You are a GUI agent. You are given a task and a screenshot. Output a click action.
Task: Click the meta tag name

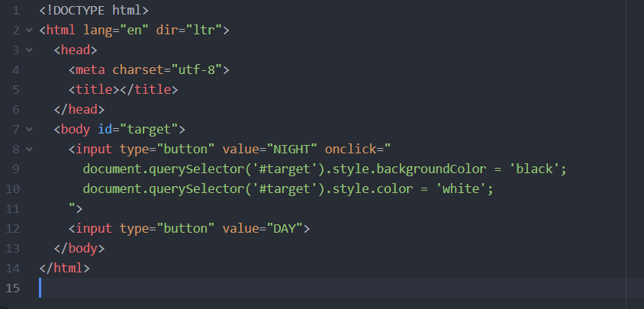click(90, 70)
